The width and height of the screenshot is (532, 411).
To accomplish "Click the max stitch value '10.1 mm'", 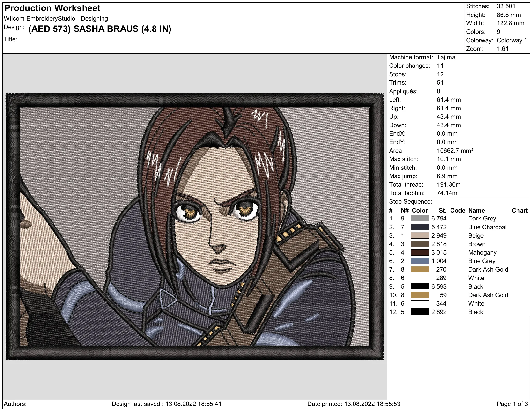I will coord(449,159).
